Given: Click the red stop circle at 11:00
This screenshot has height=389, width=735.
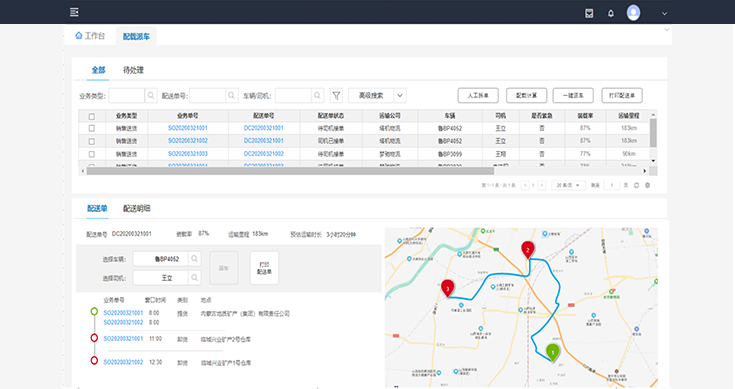Looking at the screenshot, I should (x=94, y=338).
